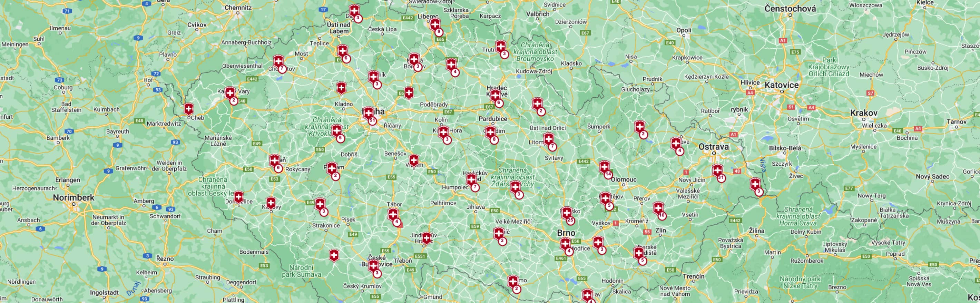Screen dimensions: 980x303
Task: Open the cluster marker with 25 near Blansko
Action: click(x=567, y=214)
